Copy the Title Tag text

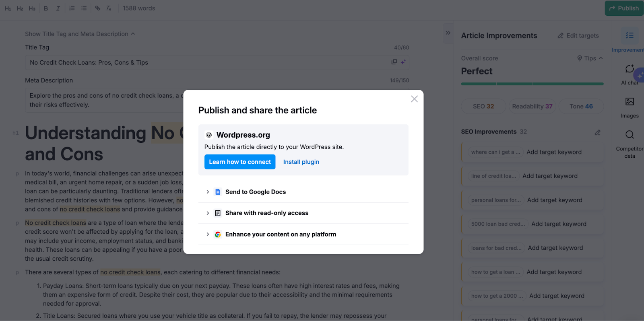click(x=394, y=62)
